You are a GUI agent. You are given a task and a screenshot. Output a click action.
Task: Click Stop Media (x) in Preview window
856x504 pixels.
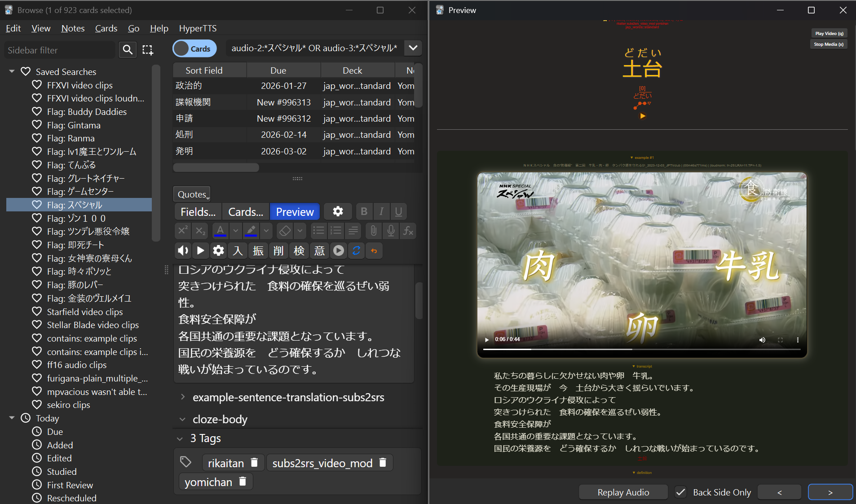pos(829,44)
